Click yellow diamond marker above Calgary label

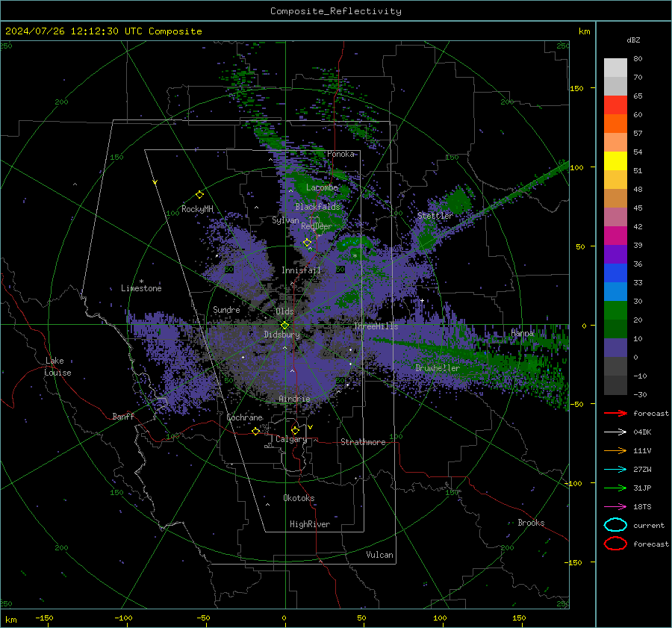(x=295, y=430)
